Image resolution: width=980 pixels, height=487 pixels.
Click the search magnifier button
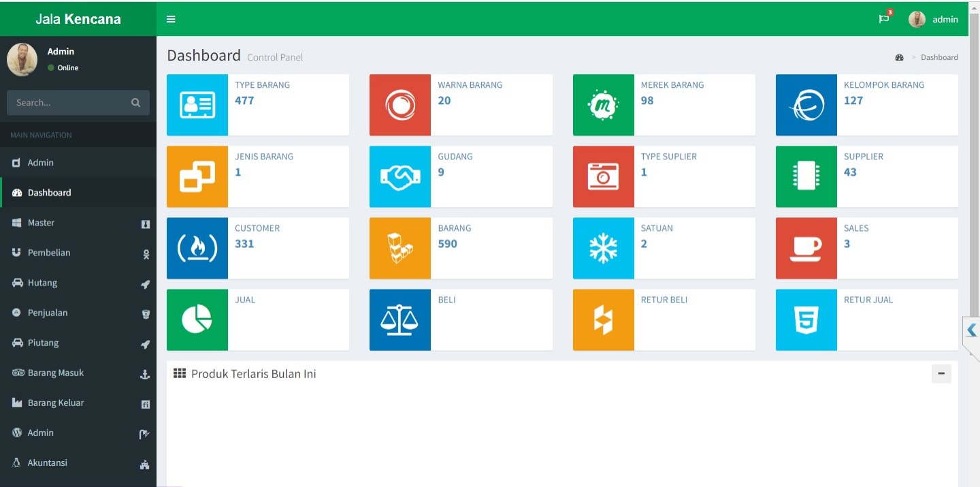(x=136, y=103)
